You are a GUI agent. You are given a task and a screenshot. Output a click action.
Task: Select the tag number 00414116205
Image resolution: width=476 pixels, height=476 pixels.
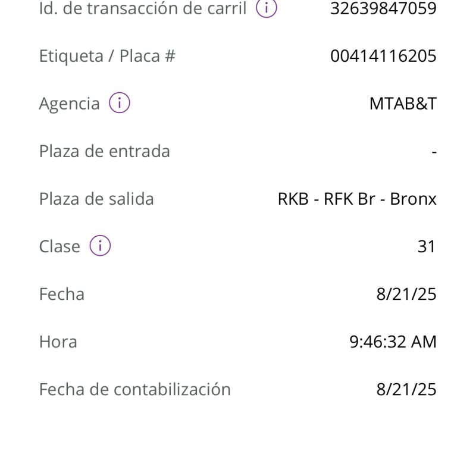[383, 56]
